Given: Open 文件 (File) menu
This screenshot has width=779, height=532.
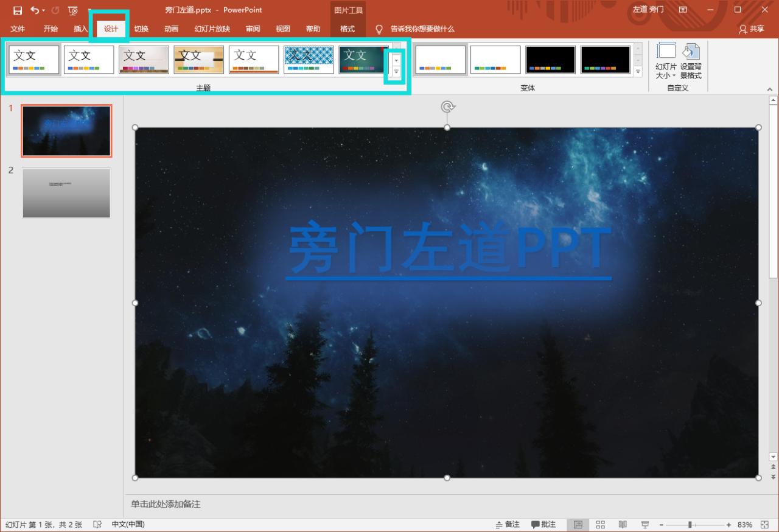Looking at the screenshot, I should click(17, 29).
